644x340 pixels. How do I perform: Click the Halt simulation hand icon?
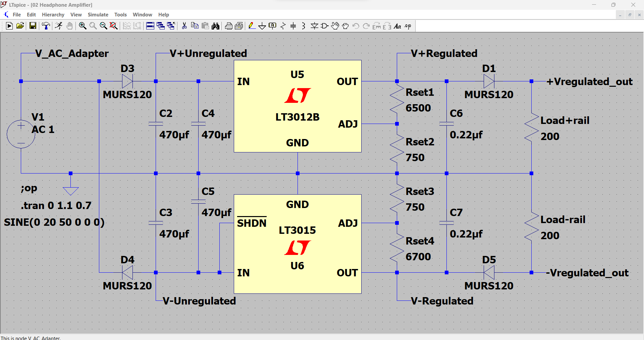pos(69,26)
